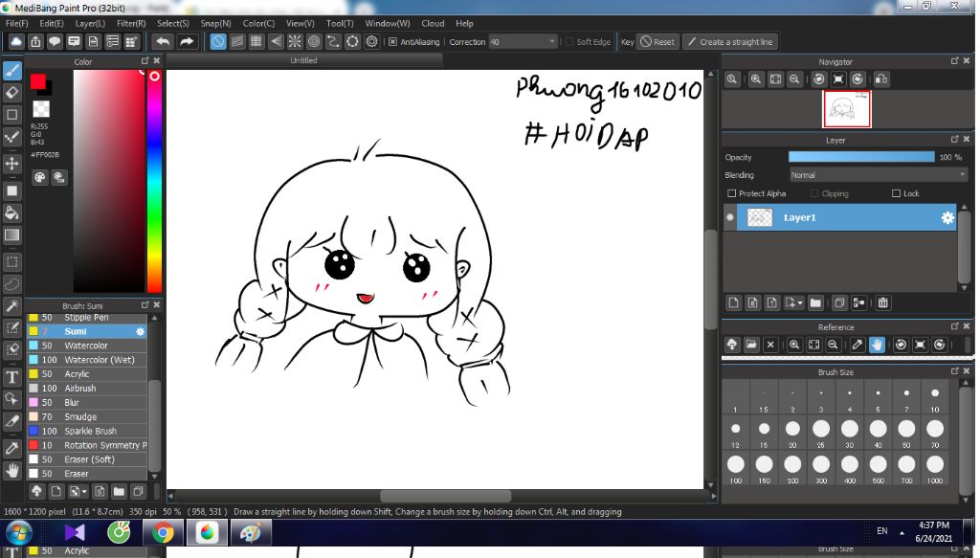Click the Redo arrow
This screenshot has height=558, width=980.
click(x=187, y=42)
